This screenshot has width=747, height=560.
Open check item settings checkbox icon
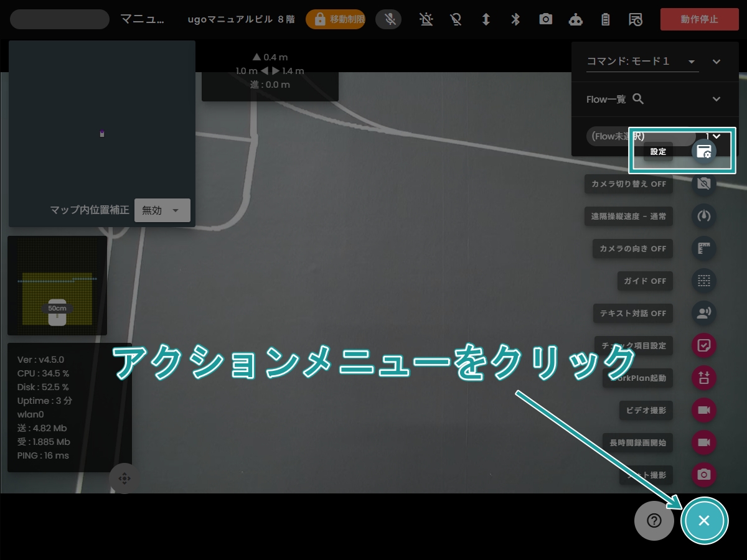704,345
